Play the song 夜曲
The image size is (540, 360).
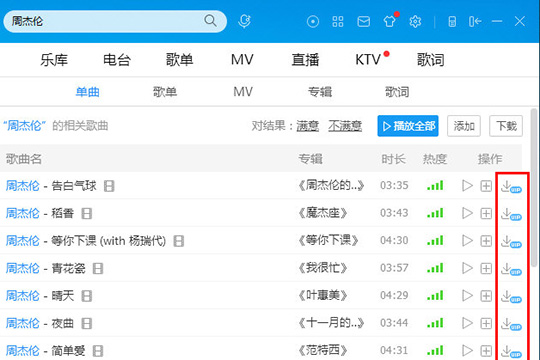point(467,323)
